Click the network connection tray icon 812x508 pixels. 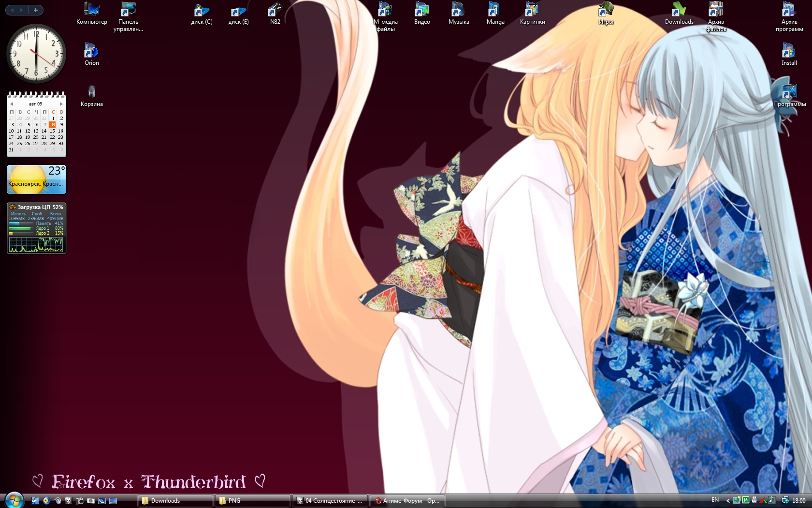[785, 500]
